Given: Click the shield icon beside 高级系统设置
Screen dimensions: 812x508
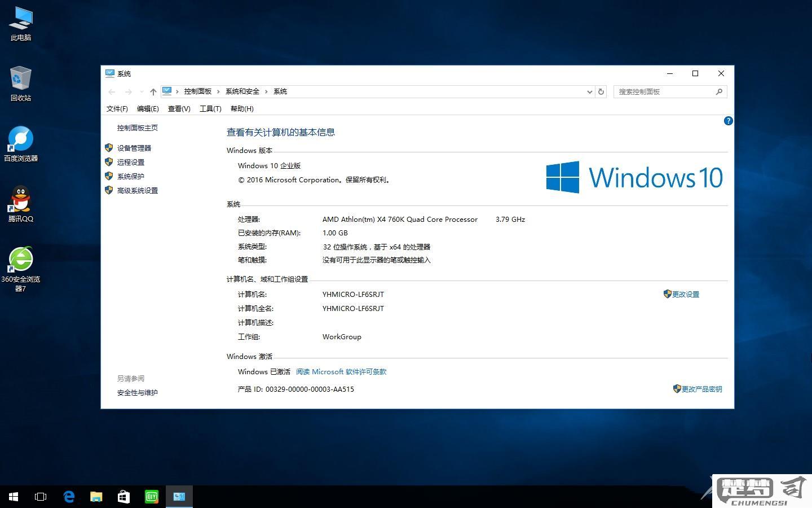Looking at the screenshot, I should 109,190.
